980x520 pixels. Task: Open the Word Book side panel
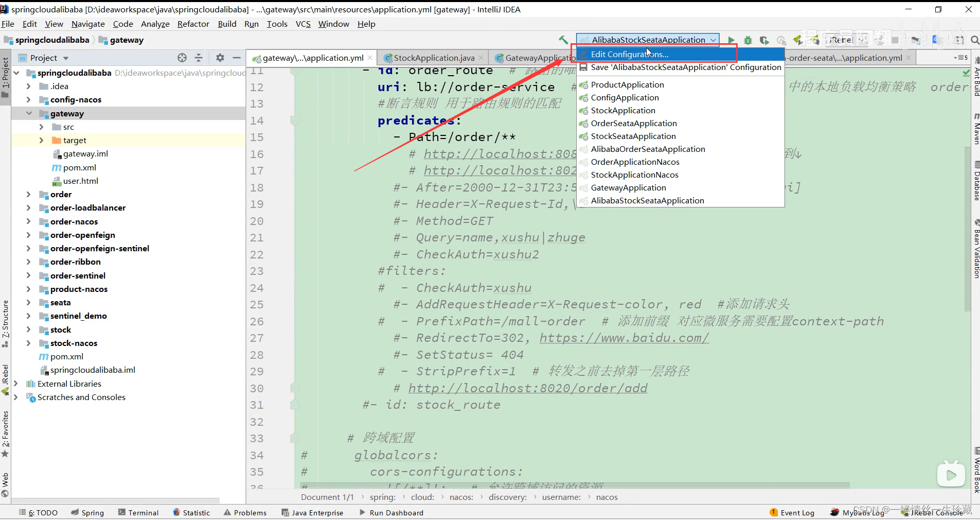(x=976, y=471)
